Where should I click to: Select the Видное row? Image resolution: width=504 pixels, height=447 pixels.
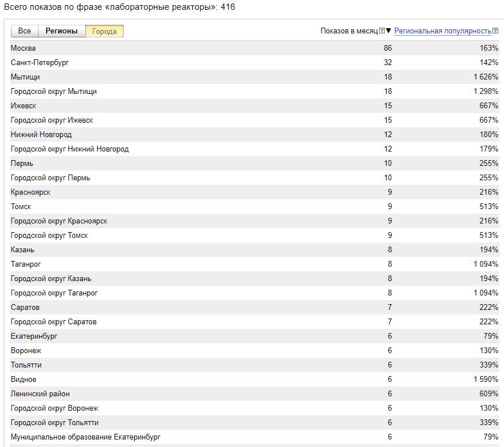click(24, 380)
